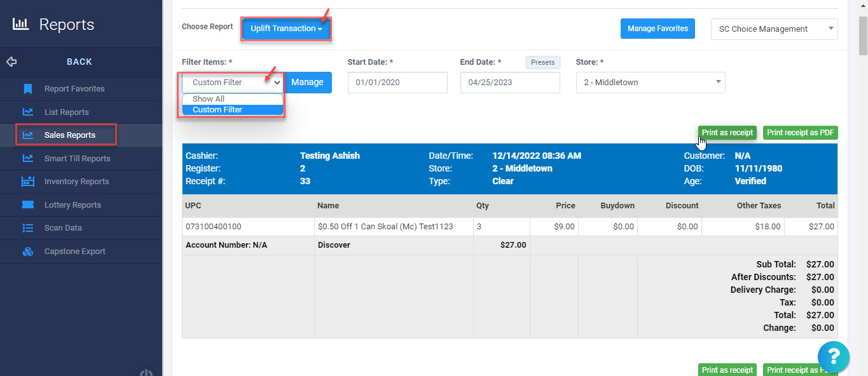
Task: Open the Uplift Transaction report dropdown
Action: point(286,28)
